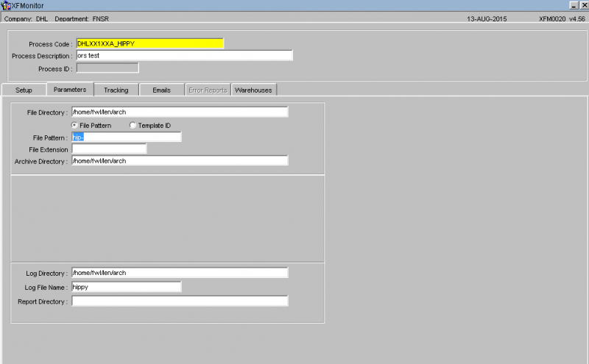Viewport: 589px width, 364px height.
Task: Click the File Pattern text field
Action: [127, 137]
